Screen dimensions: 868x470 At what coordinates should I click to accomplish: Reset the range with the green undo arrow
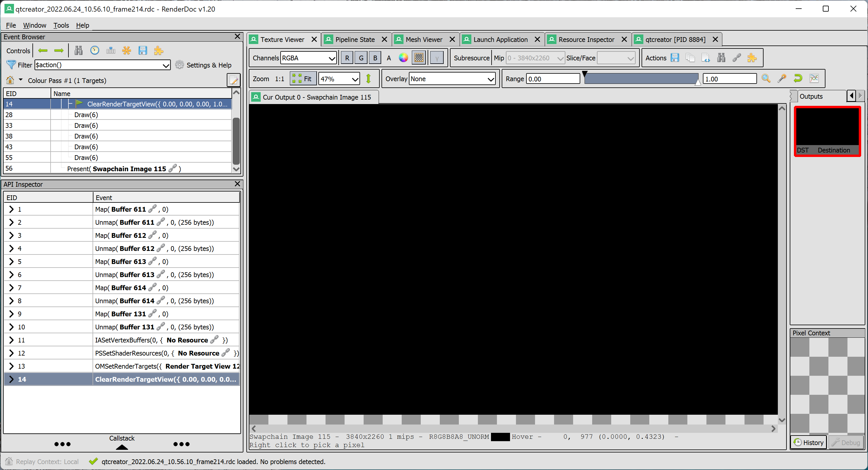pyautogui.click(x=798, y=78)
